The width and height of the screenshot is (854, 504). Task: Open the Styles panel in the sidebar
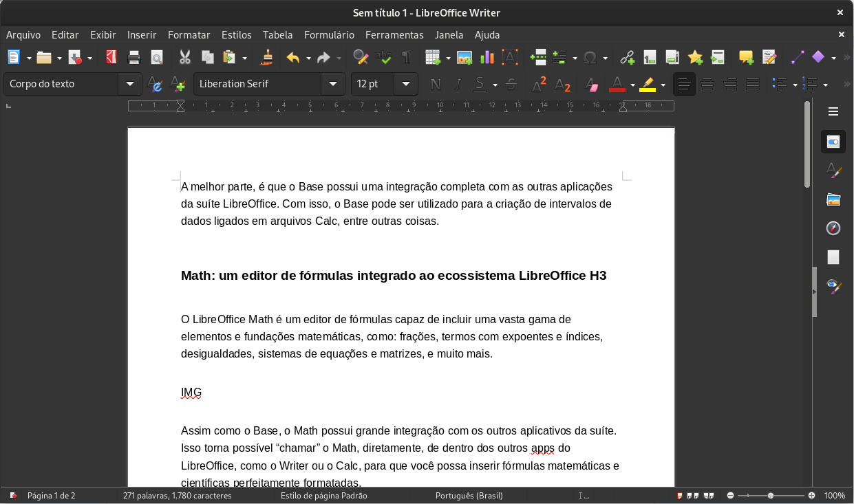(833, 170)
